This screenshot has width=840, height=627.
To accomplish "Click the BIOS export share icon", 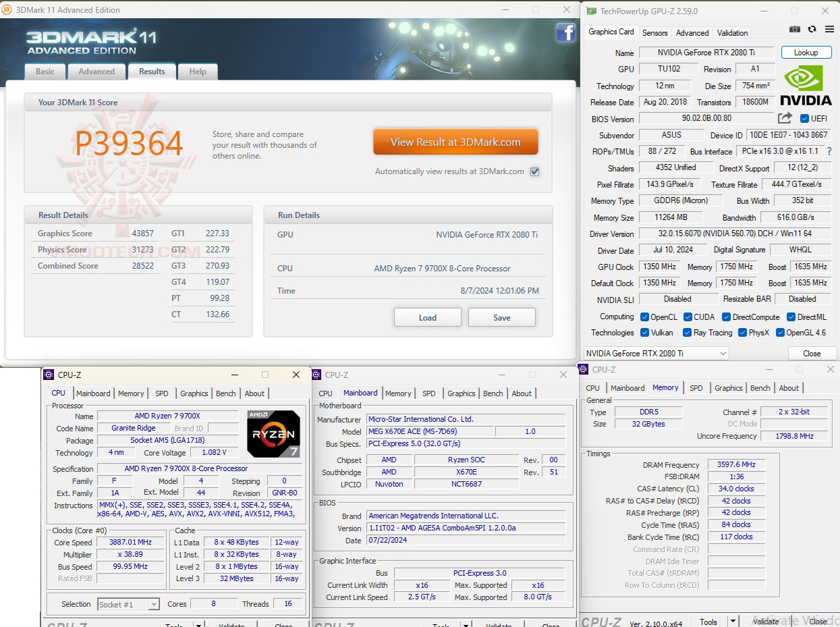I will [785, 118].
